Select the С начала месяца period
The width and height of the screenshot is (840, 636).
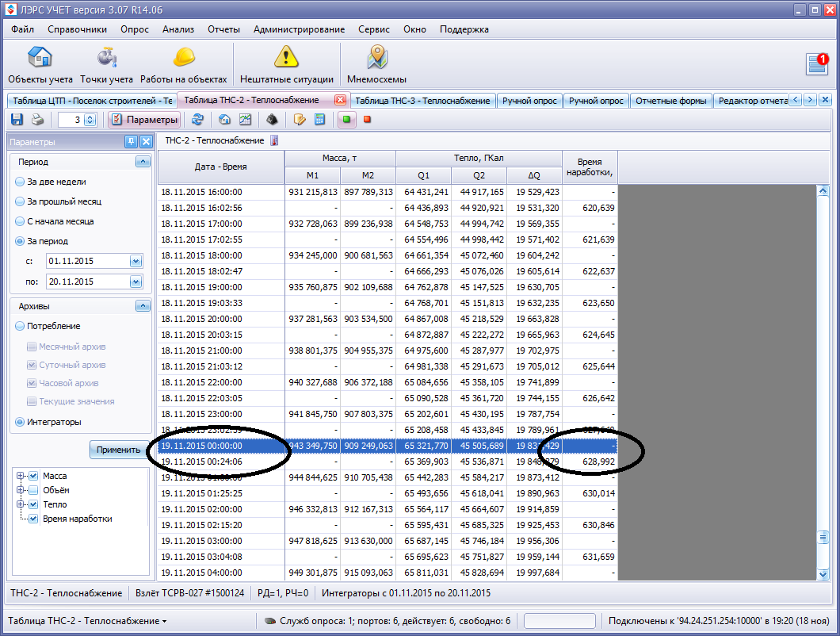pyautogui.click(x=55, y=221)
